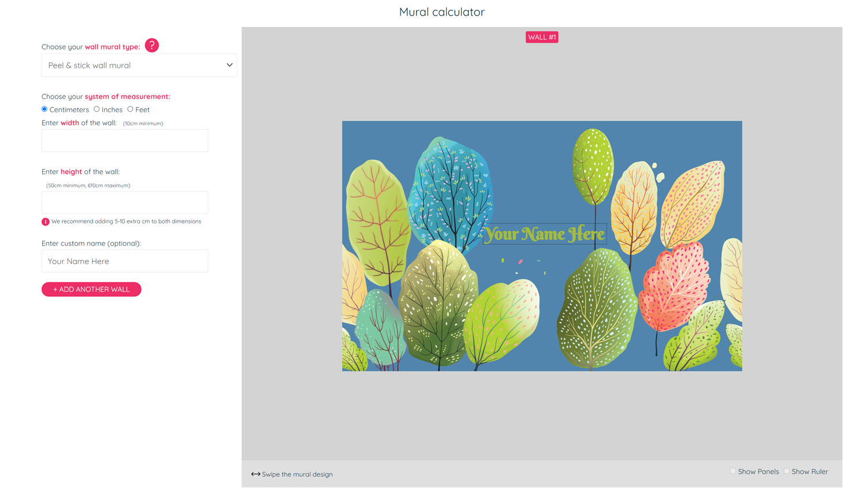Switch measurement to Feet
Viewport: 868px width, 499px height.
click(130, 109)
